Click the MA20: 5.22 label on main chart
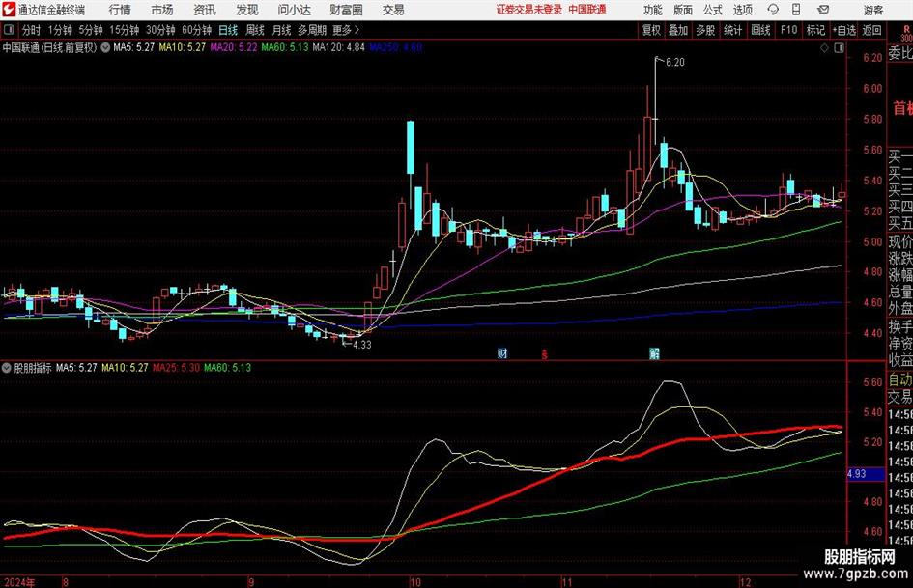 tap(234, 47)
